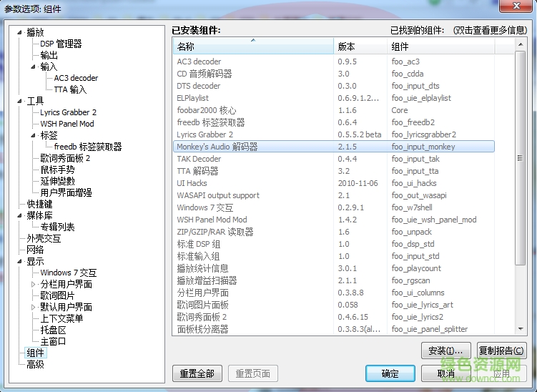The image size is (537, 392).
Task: Select 播放增益扫描器 component row
Action: [x=334, y=280]
